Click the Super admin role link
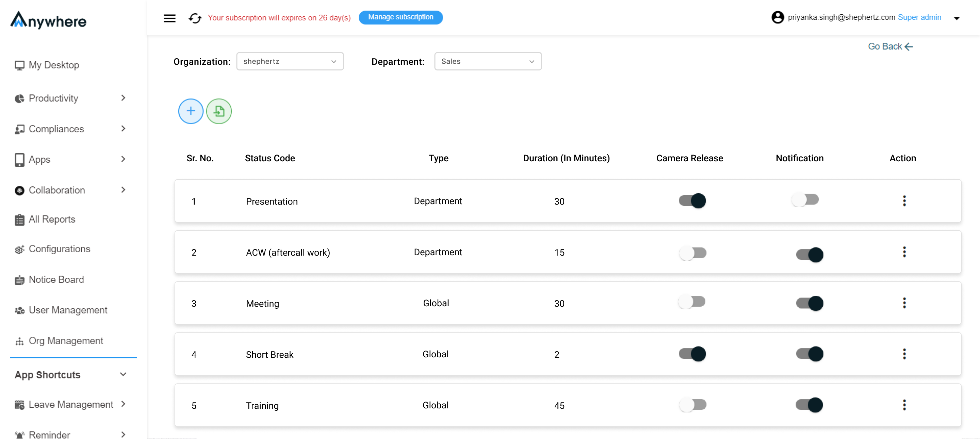 (x=919, y=17)
